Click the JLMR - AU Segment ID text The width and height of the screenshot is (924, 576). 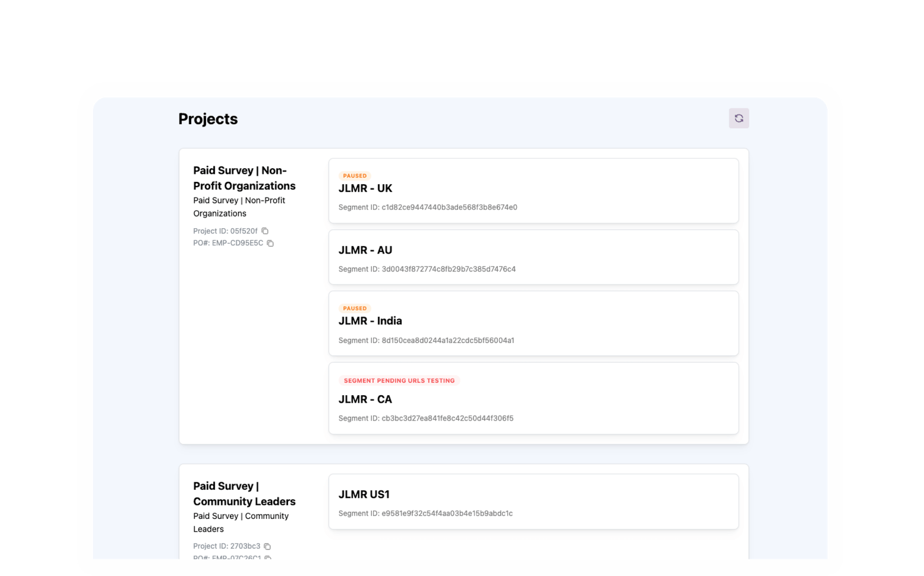427,269
